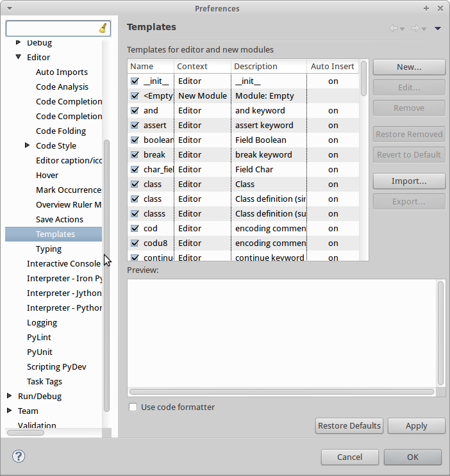The image size is (450, 476).
Task: Close the Preferences dialog window
Action: (x=440, y=8)
